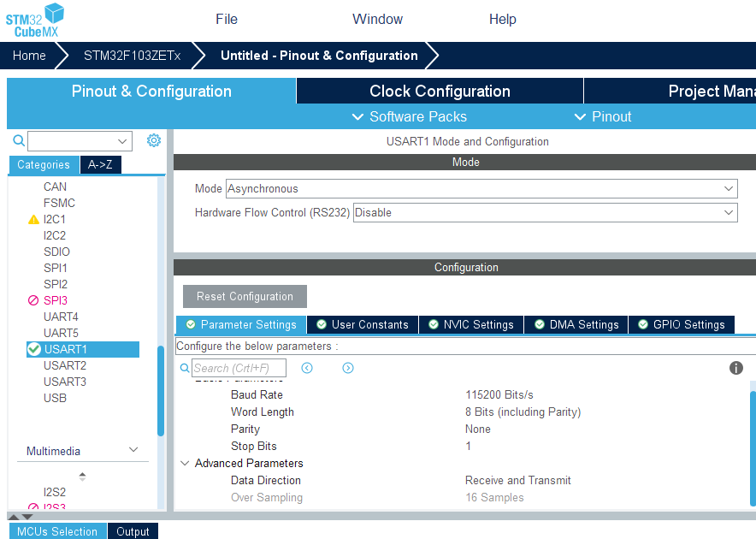756x539 pixels.
Task: Click the yellow warning icon next to I2C1
Action: pos(33,220)
